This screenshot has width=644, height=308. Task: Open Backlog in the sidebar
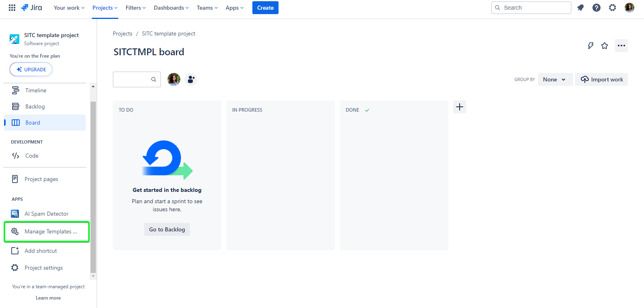tap(35, 106)
